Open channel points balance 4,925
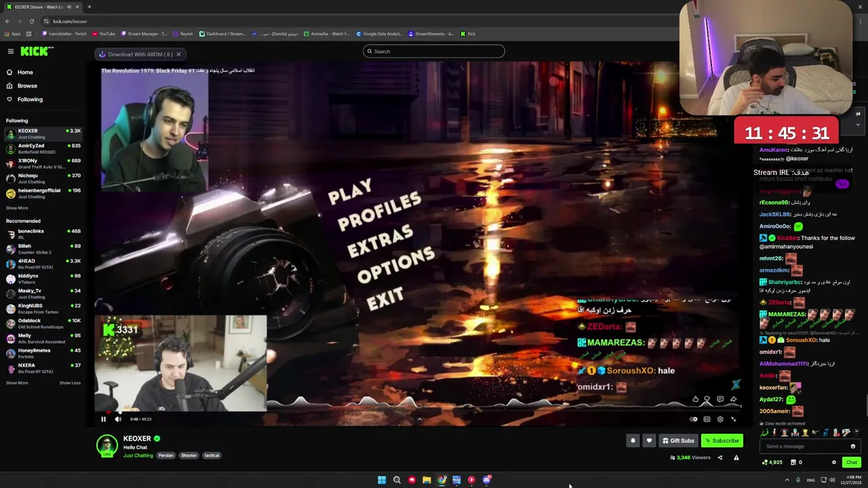This screenshot has width=868, height=488. point(772,462)
